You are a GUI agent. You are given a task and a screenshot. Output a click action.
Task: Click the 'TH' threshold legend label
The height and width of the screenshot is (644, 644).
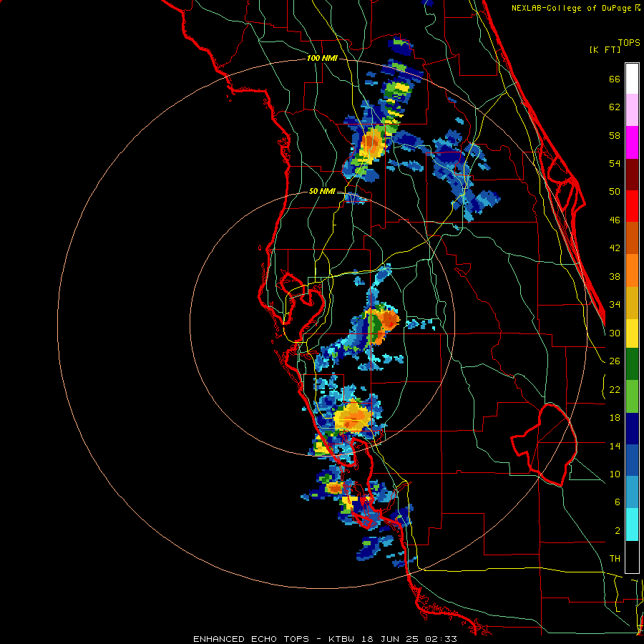[615, 559]
